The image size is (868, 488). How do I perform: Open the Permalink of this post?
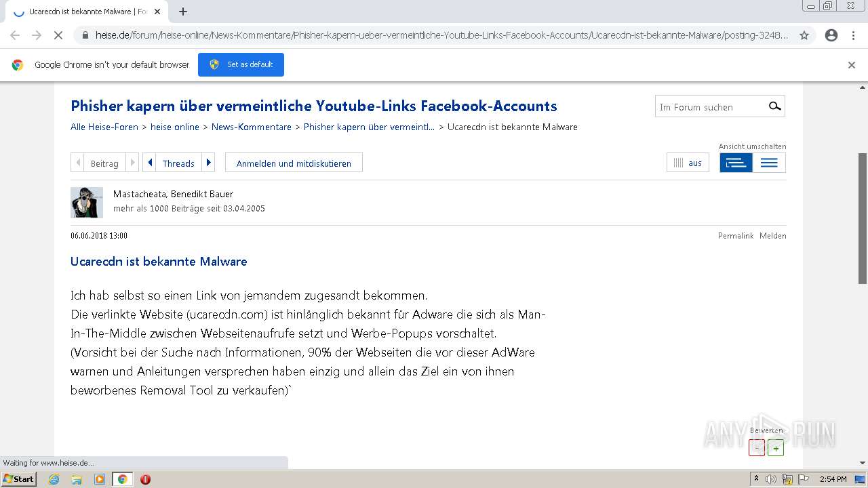click(736, 236)
